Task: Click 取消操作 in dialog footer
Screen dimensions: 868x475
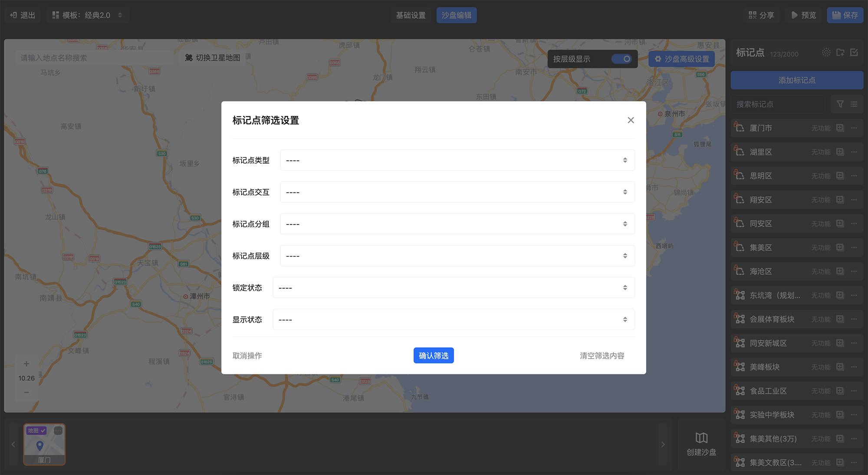Action: (247, 356)
